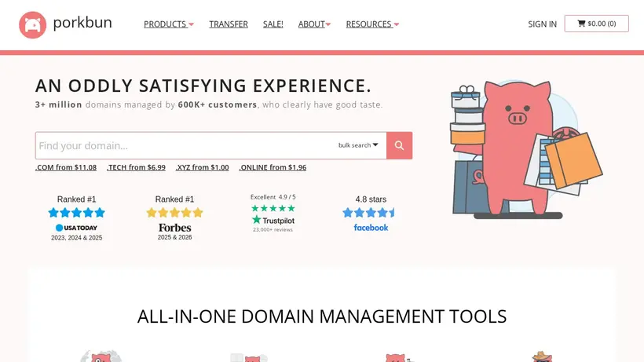
Task: Click the gold stars above Forbes
Action: (x=174, y=213)
